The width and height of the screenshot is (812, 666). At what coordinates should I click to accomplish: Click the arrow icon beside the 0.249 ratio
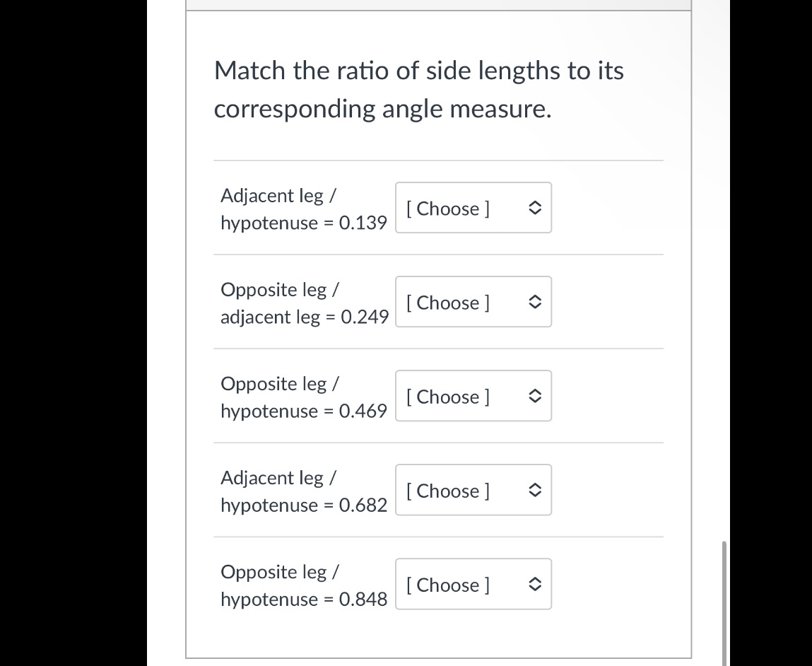pos(535,302)
